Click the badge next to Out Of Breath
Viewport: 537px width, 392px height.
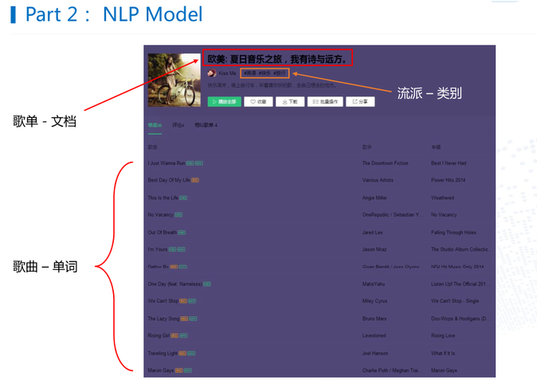click(182, 233)
